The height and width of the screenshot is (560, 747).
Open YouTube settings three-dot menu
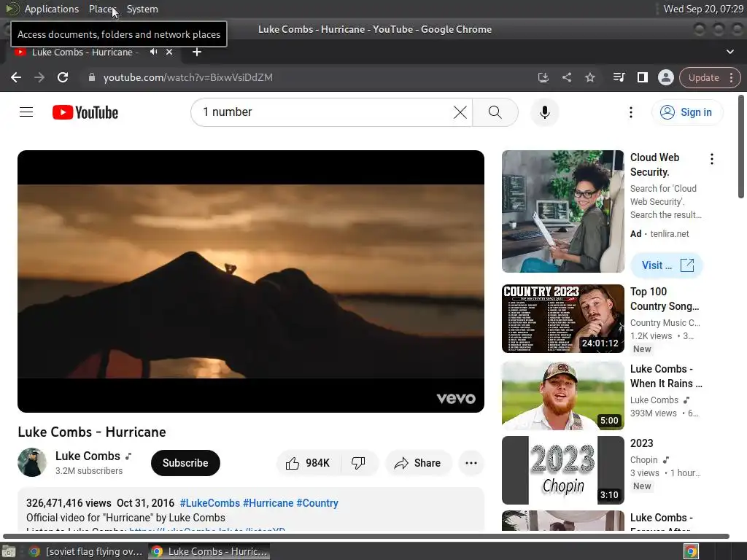pos(631,112)
